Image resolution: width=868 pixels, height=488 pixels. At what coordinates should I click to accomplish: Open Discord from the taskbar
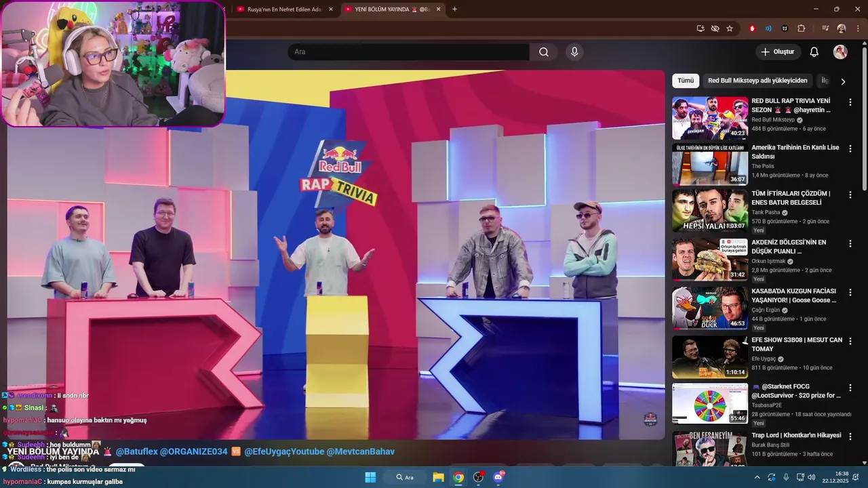[x=498, y=477]
